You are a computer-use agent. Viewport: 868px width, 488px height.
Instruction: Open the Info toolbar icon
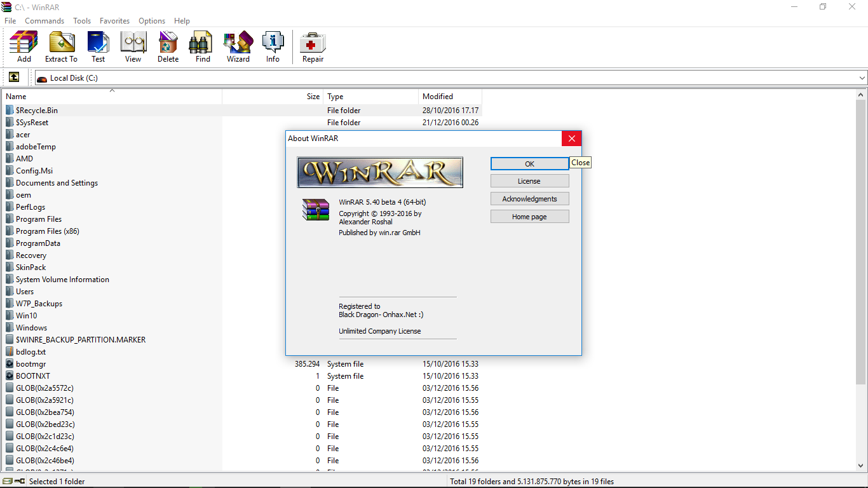pos(273,43)
